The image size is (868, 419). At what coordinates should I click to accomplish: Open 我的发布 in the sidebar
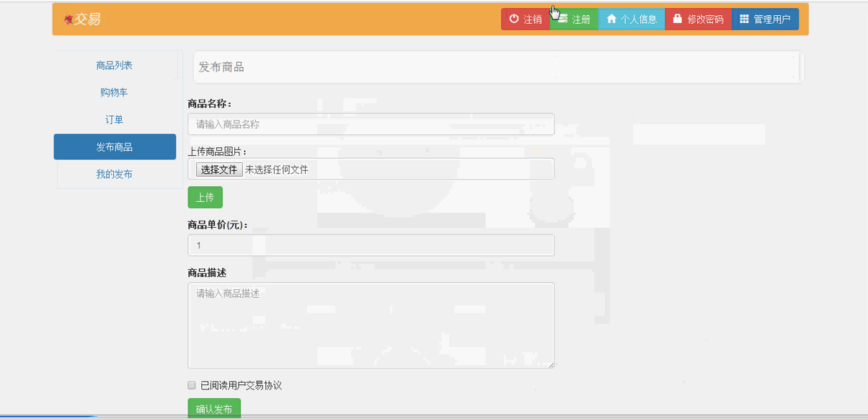[x=115, y=174]
